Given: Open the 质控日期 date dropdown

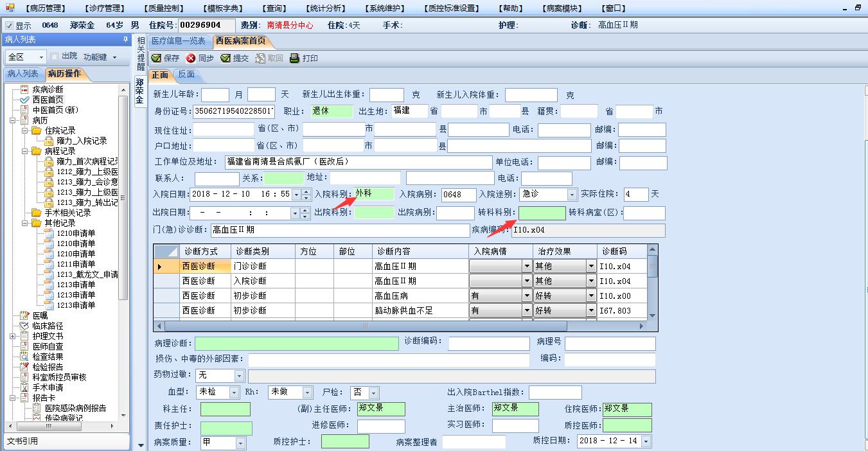Looking at the screenshot, I should click(x=646, y=441).
